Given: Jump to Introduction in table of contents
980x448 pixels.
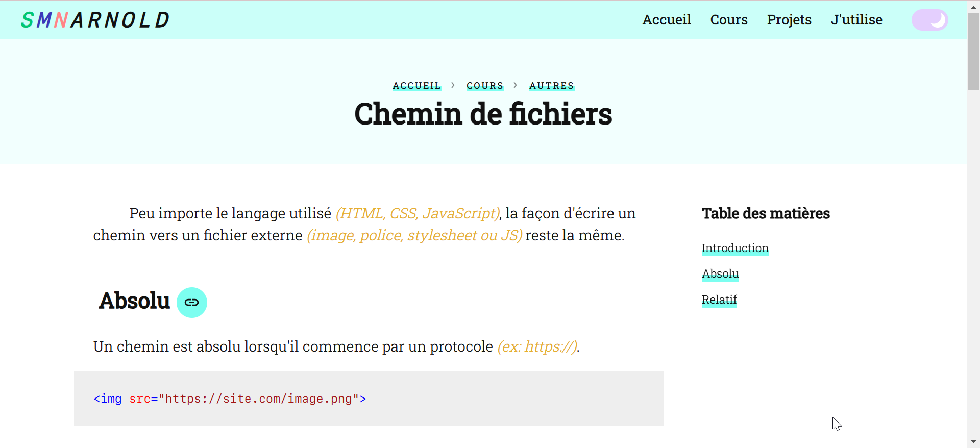Looking at the screenshot, I should click(x=735, y=248).
